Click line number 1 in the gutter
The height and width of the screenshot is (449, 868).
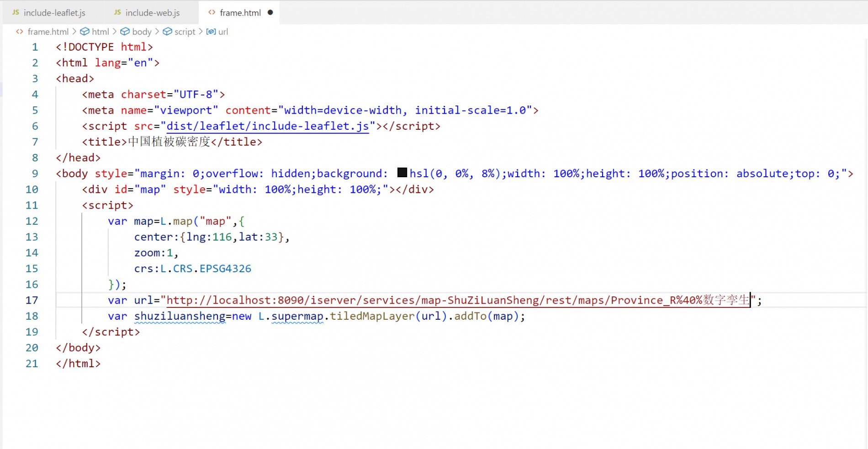point(35,47)
